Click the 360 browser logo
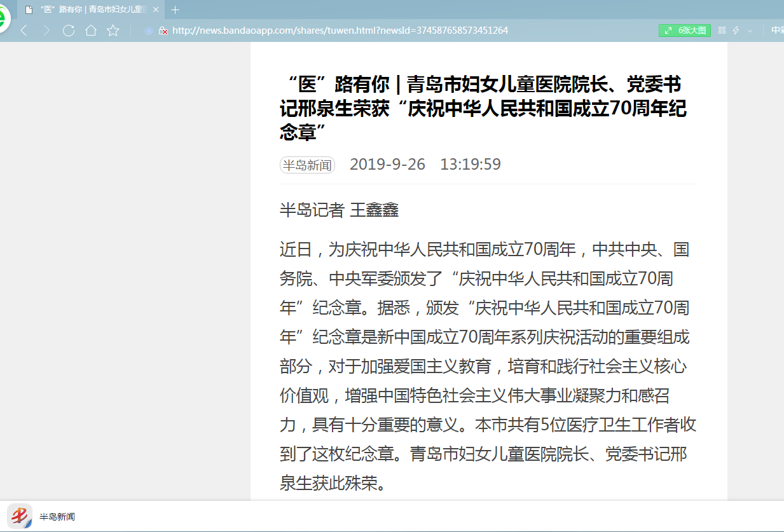 click(x=4, y=18)
